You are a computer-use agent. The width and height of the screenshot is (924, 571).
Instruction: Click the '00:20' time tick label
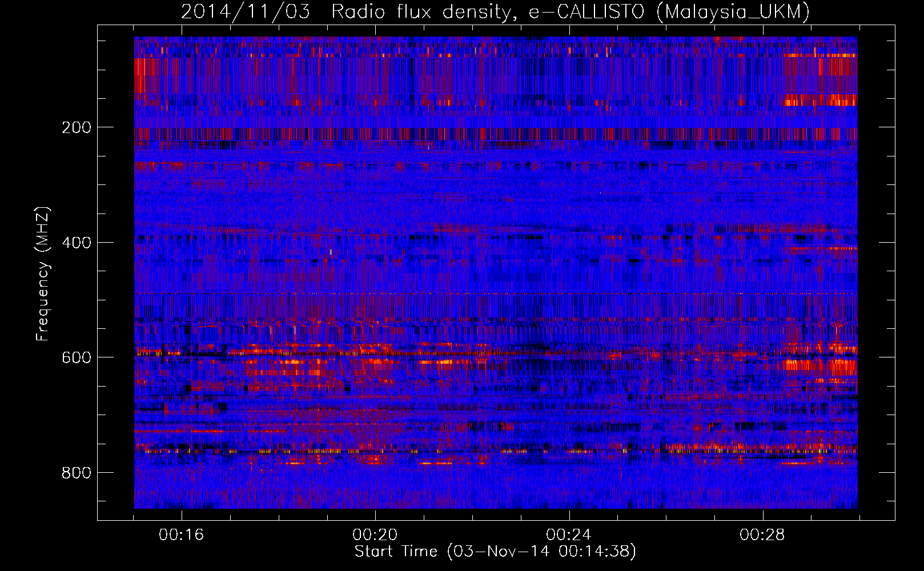tap(375, 535)
